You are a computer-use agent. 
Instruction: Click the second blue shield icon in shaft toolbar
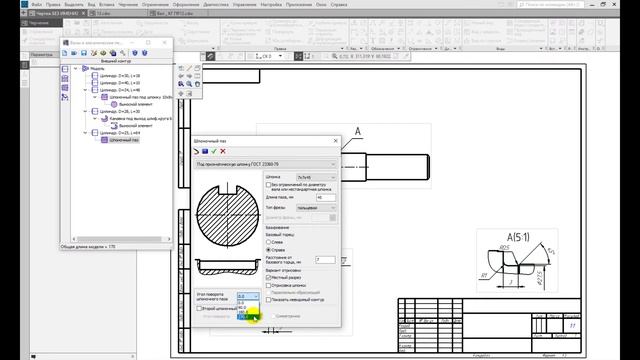point(144,53)
